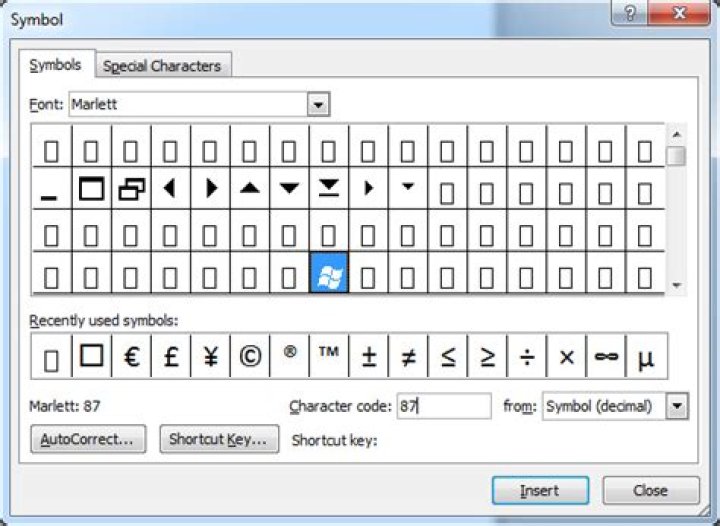Select the underlined down triangle symbol
The width and height of the screenshot is (720, 526).
tap(329, 188)
